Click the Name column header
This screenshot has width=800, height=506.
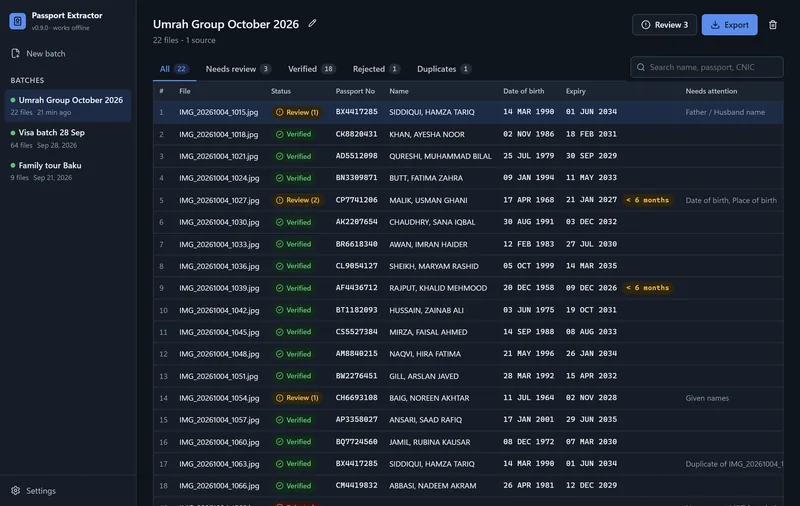tap(399, 91)
